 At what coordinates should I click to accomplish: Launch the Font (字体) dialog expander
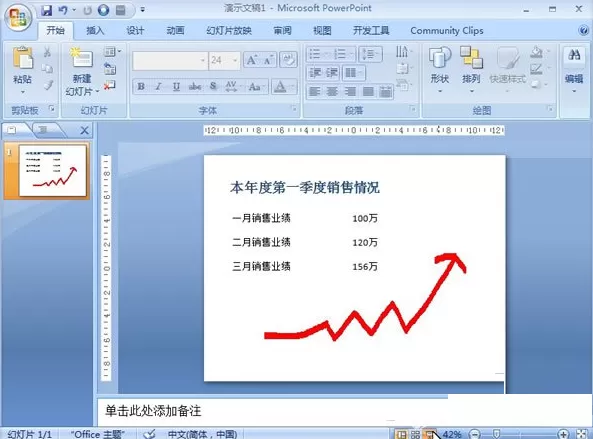point(293,109)
